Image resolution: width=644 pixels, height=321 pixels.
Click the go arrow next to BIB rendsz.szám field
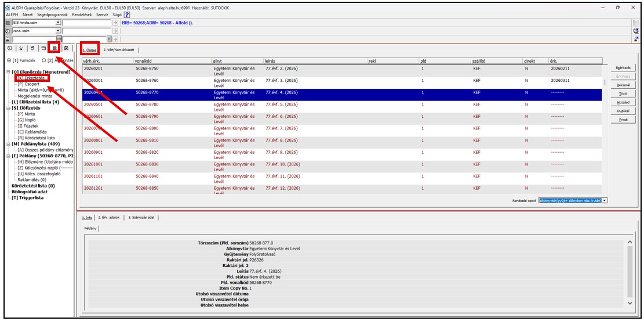pos(115,23)
